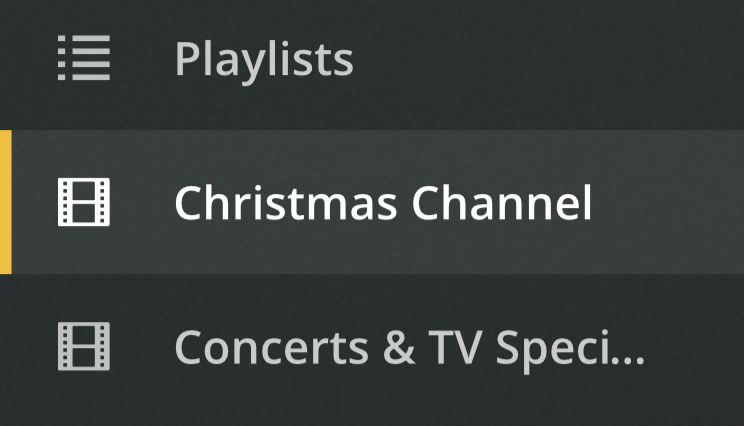744x426 pixels.
Task: Click the Playlists list icon
Action: [x=84, y=59]
